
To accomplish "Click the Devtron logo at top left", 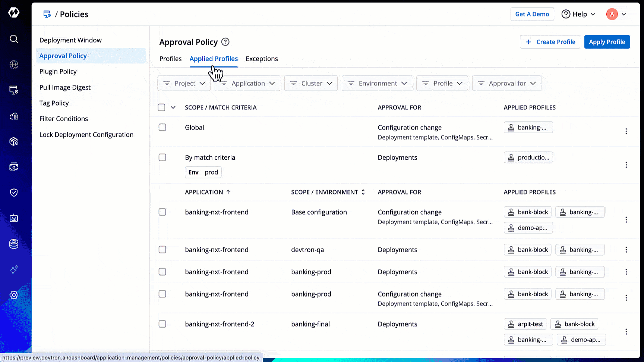I will (x=14, y=13).
